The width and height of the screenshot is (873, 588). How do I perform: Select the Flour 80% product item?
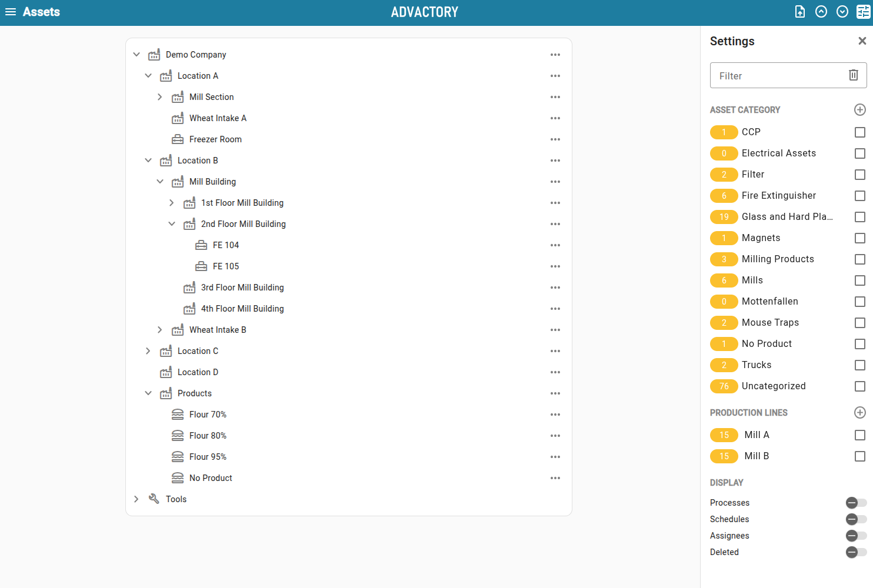coord(208,436)
